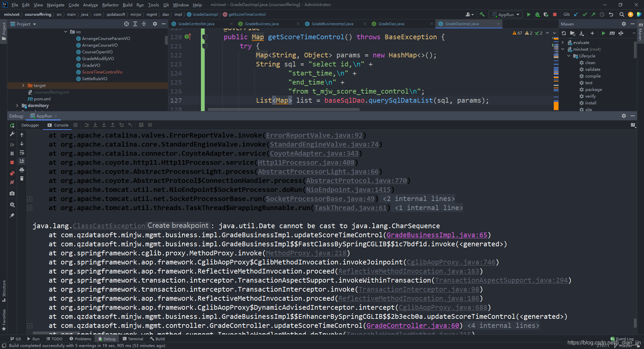Collapse the vo package

65,32
